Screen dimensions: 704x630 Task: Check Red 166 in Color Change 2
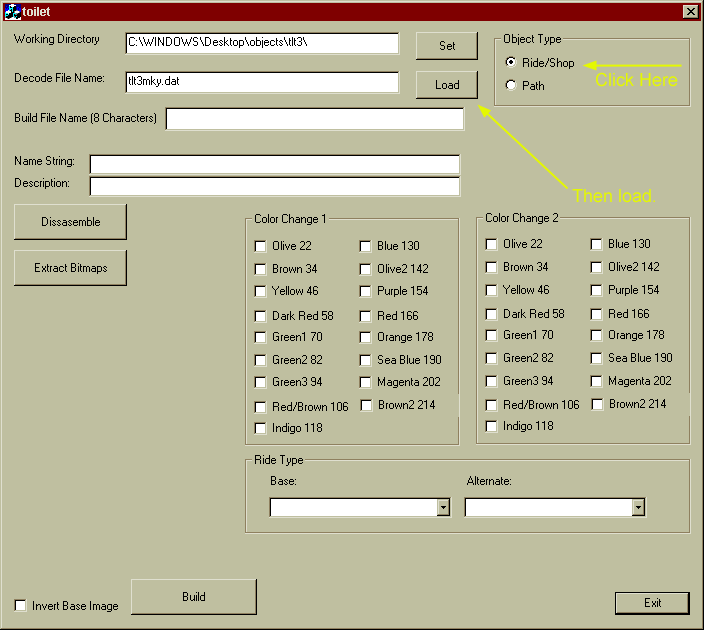[596, 314]
